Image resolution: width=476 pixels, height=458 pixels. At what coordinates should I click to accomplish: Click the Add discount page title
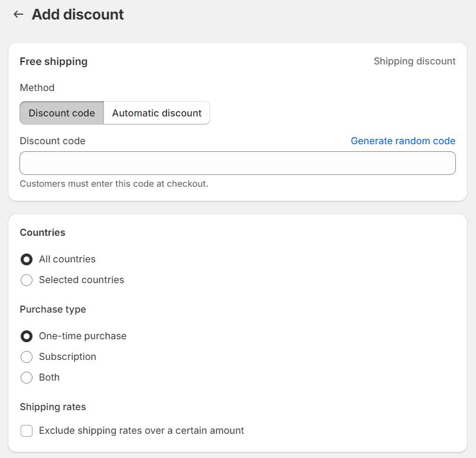click(77, 14)
